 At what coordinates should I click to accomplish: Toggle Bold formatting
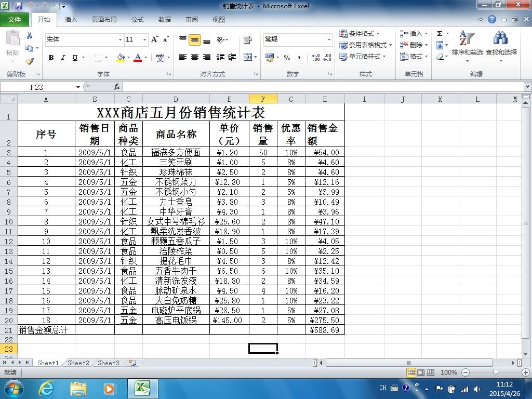tap(51, 58)
